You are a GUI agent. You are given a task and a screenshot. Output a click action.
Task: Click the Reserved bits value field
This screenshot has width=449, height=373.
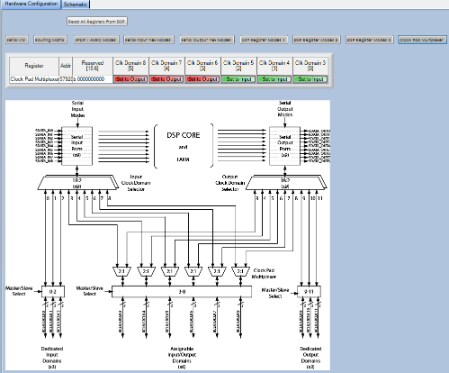(x=92, y=79)
